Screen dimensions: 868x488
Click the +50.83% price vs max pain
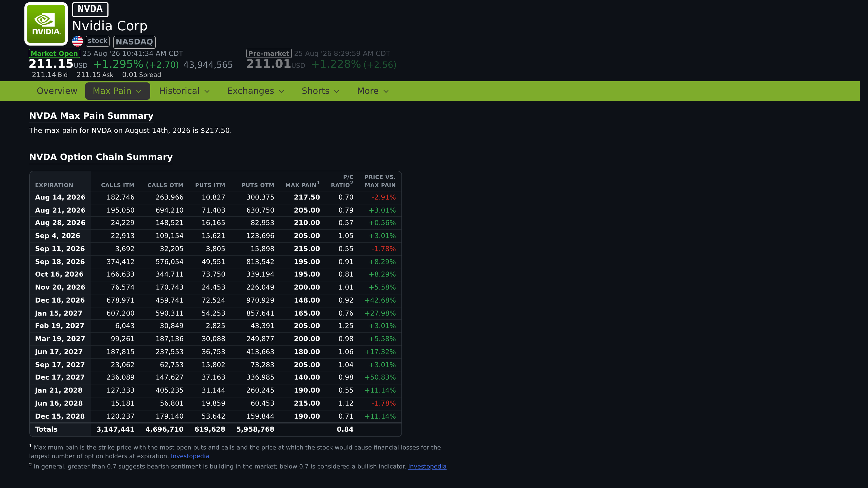[x=380, y=378]
